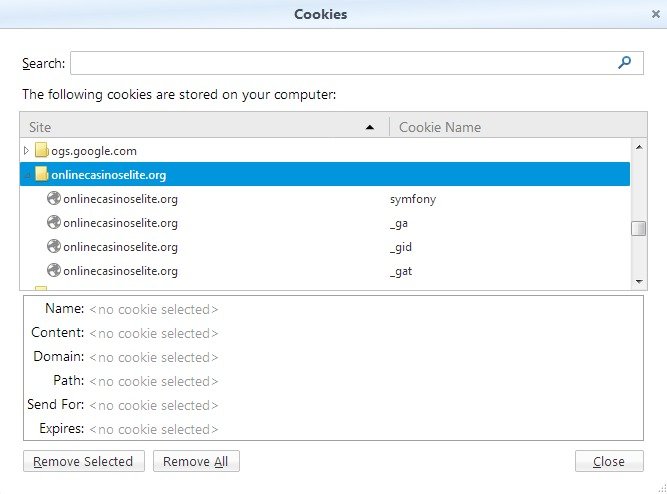This screenshot has height=494, width=667.
Task: Click the globe icon in the _gid row
Action: (x=54, y=246)
